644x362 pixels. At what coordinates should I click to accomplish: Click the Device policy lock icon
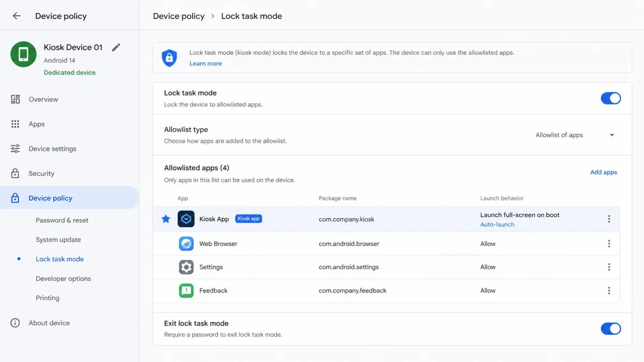(x=16, y=198)
